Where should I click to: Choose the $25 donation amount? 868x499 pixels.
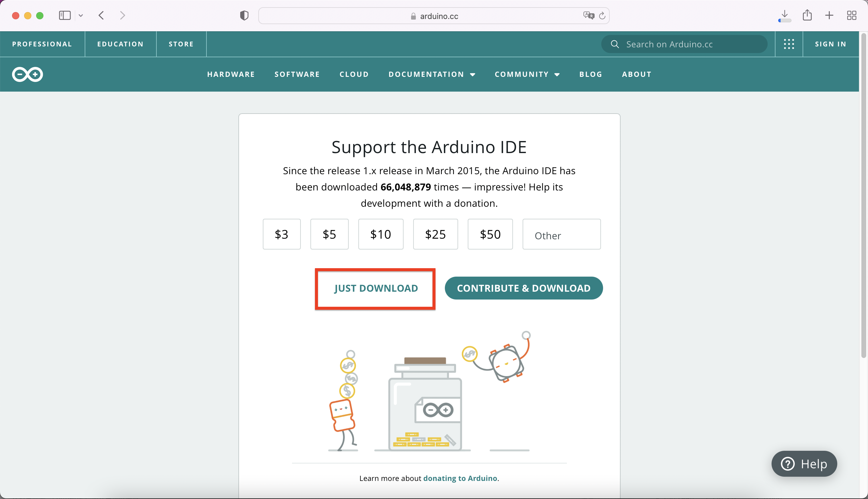pos(436,234)
